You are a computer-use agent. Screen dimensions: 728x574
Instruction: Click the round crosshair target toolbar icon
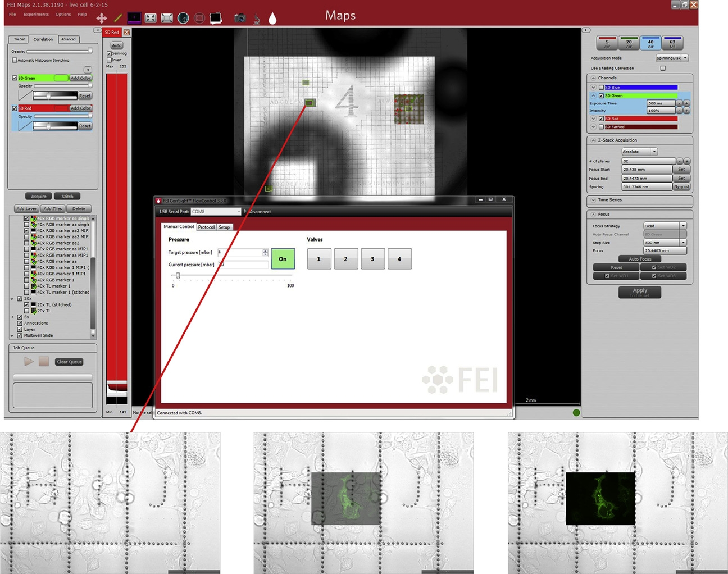[x=183, y=18]
